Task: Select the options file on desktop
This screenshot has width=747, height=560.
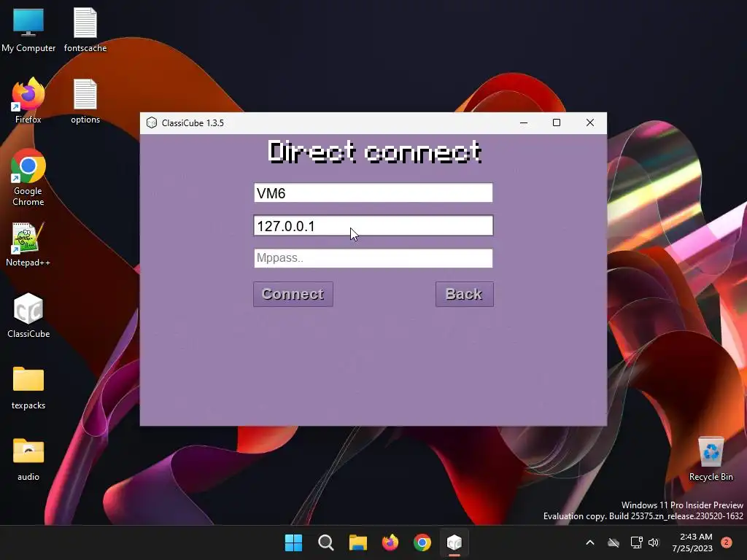Action: coord(85,101)
